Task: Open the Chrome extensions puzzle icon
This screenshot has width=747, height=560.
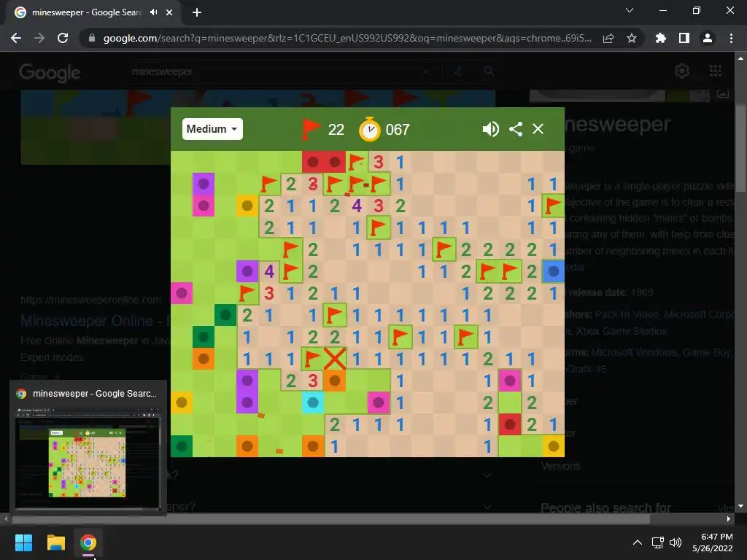Action: 661,38
